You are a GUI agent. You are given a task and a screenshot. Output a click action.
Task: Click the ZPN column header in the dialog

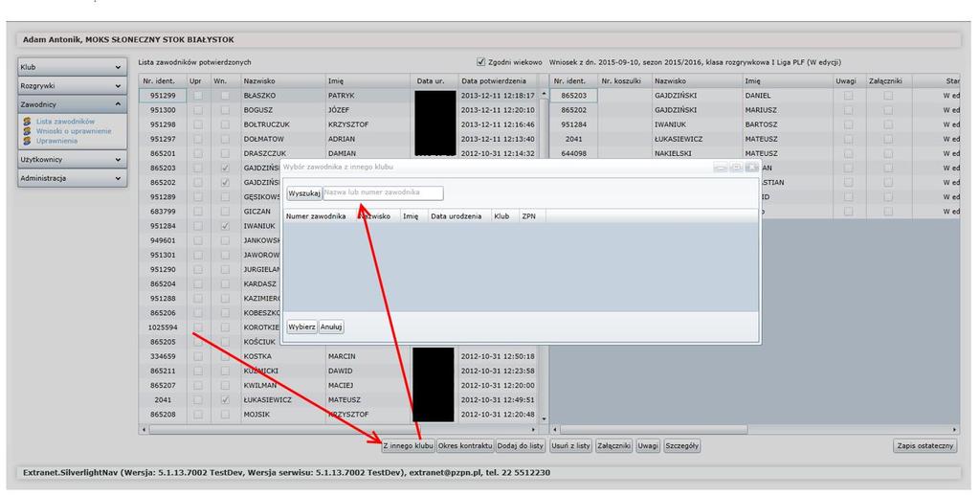tap(531, 216)
